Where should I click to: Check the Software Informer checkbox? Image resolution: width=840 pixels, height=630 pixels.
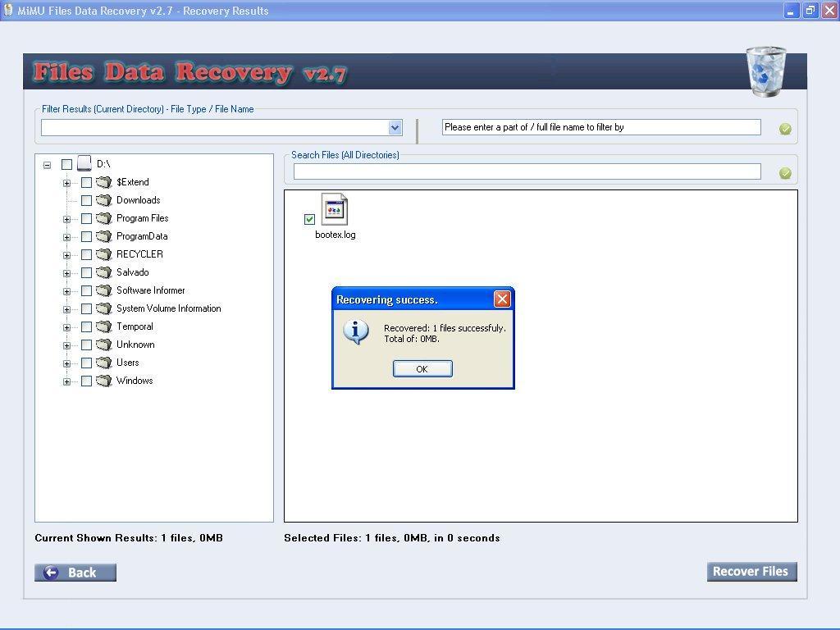pos(86,291)
